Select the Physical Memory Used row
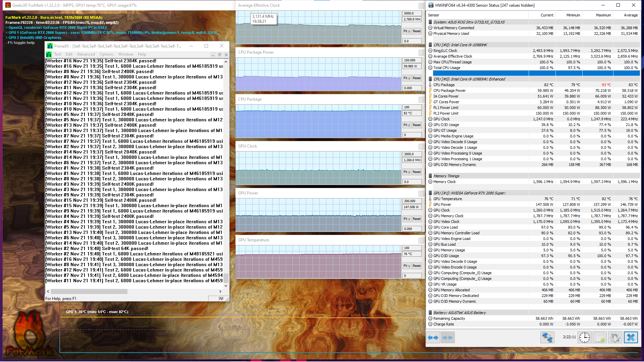Image resolution: width=644 pixels, height=362 pixels. (533, 34)
